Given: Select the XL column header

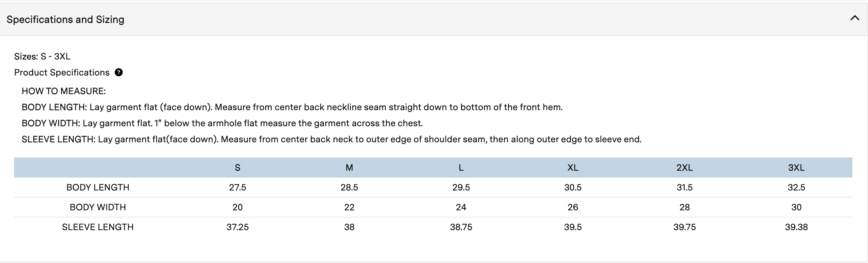Looking at the screenshot, I should [x=573, y=167].
